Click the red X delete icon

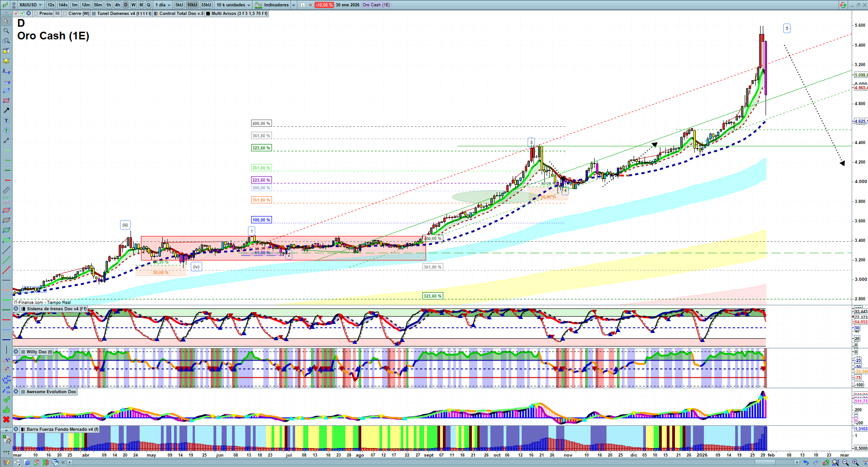(6, 419)
